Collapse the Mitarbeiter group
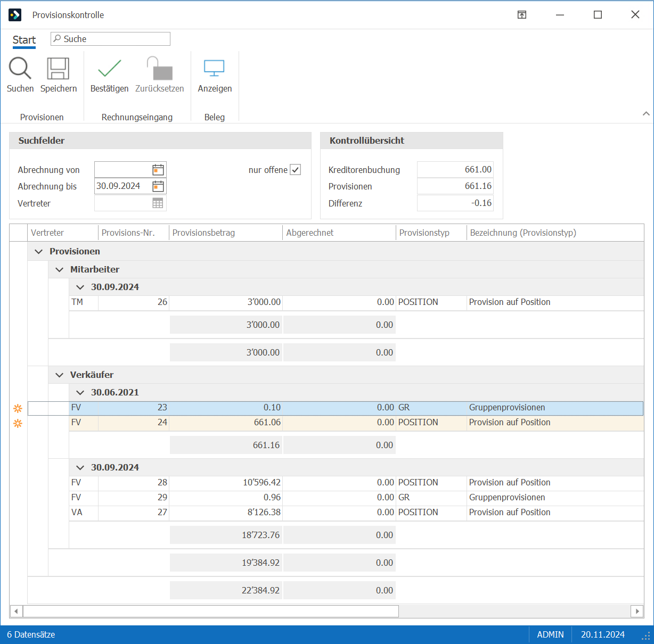Screen dimensions: 654x644 [59, 269]
